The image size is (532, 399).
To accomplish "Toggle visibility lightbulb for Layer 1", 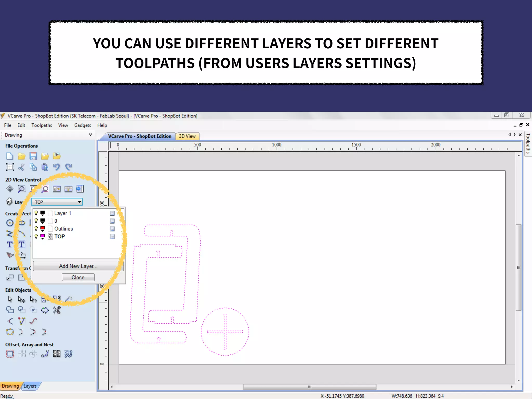I will click(36, 213).
